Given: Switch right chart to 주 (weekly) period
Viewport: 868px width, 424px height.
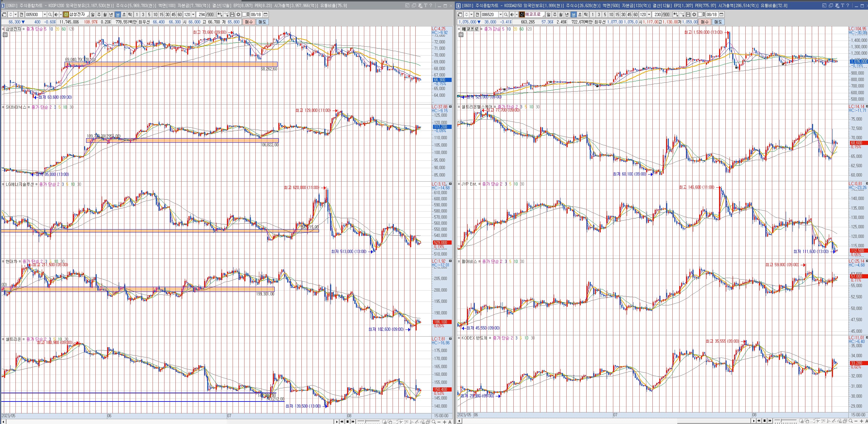Looking at the screenshot, I should click(555, 14).
